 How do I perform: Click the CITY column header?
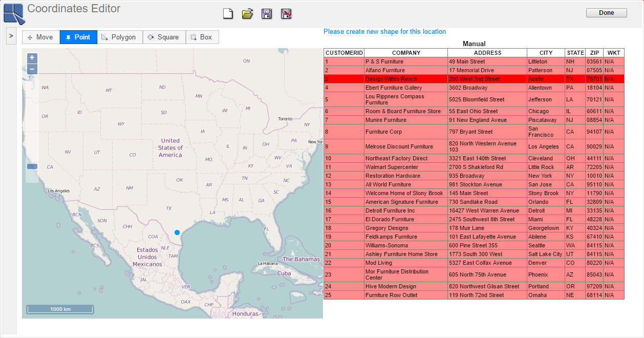[546, 53]
